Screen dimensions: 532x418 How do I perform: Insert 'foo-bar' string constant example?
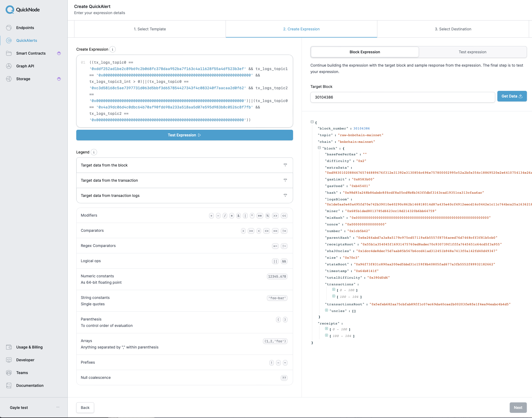(x=277, y=298)
